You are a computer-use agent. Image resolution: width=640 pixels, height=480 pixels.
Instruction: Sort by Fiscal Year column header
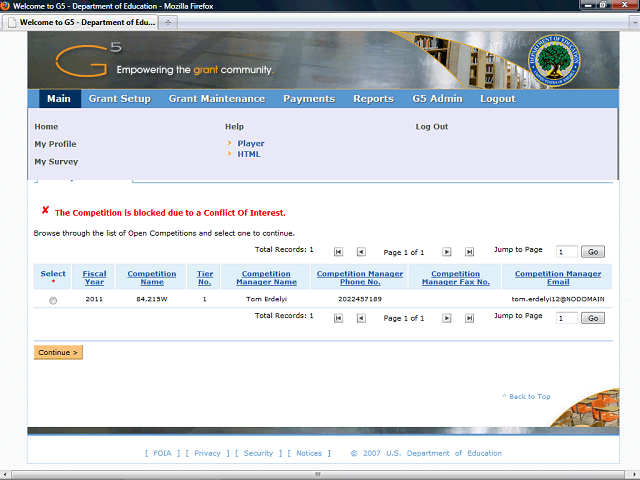point(94,278)
